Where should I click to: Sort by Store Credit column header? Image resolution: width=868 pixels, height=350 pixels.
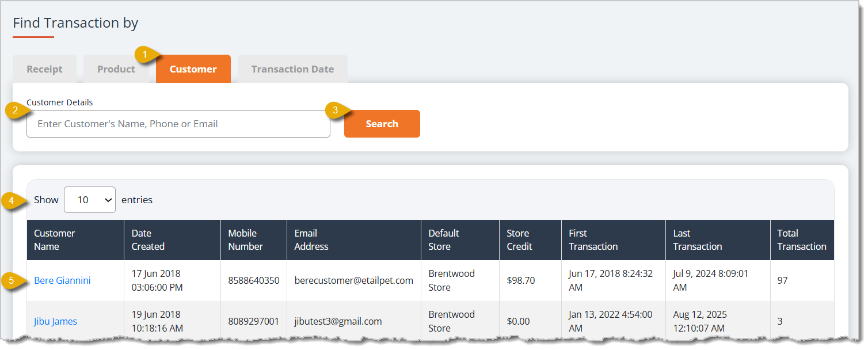pyautogui.click(x=531, y=240)
